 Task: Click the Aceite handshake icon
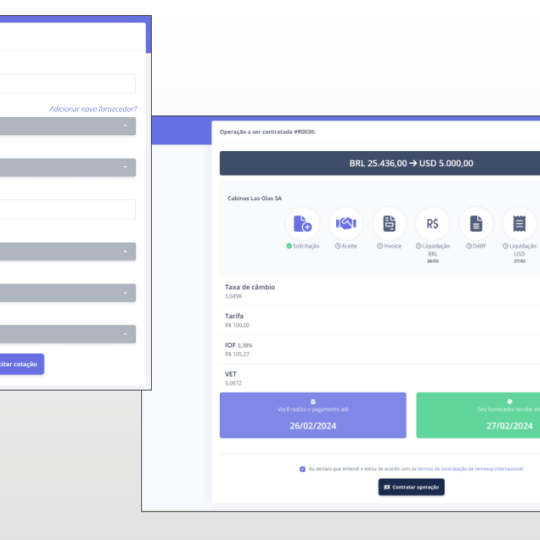click(x=346, y=224)
